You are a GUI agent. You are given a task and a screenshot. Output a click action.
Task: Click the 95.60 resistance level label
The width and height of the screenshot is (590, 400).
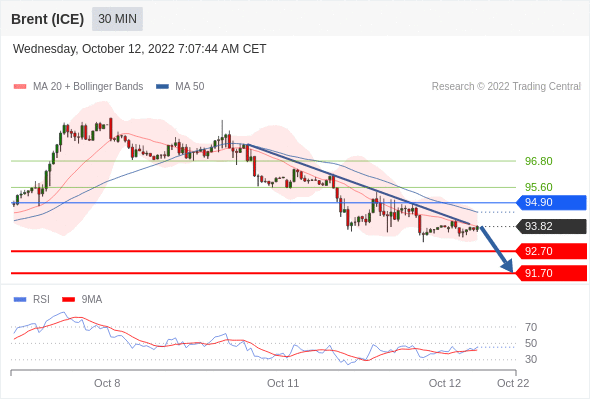coord(539,187)
